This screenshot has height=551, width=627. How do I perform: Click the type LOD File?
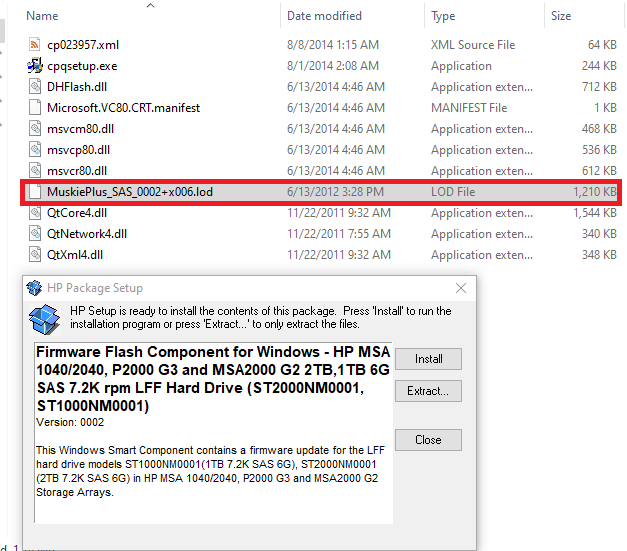453,192
